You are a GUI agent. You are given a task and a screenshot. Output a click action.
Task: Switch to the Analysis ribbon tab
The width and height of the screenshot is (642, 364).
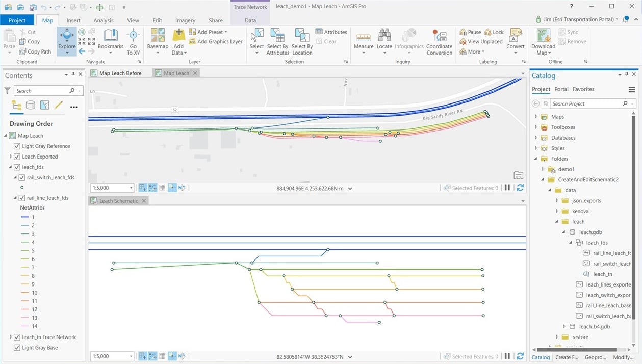[x=104, y=20]
